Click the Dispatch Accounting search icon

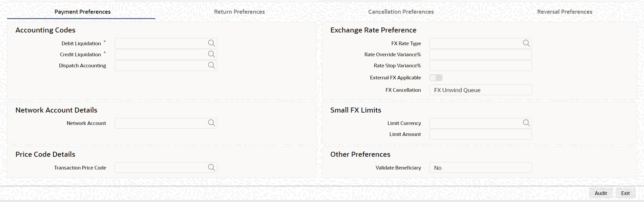point(211,65)
